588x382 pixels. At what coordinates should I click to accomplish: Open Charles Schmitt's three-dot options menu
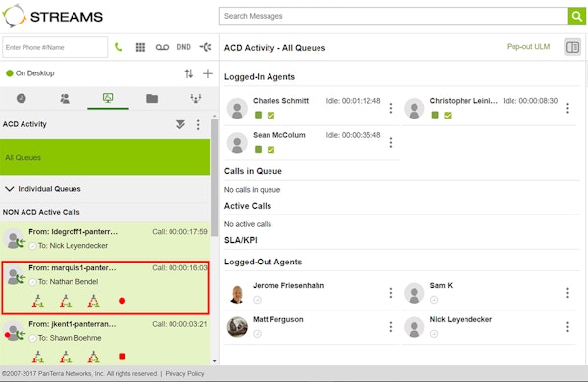point(391,108)
